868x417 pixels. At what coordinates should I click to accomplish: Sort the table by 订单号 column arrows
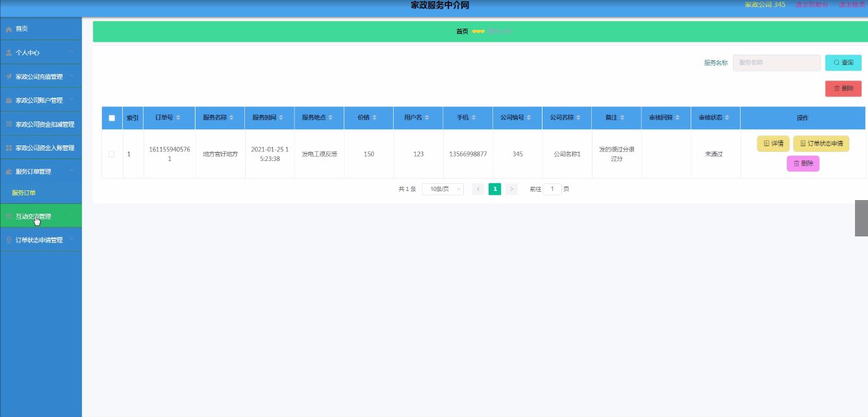point(179,118)
